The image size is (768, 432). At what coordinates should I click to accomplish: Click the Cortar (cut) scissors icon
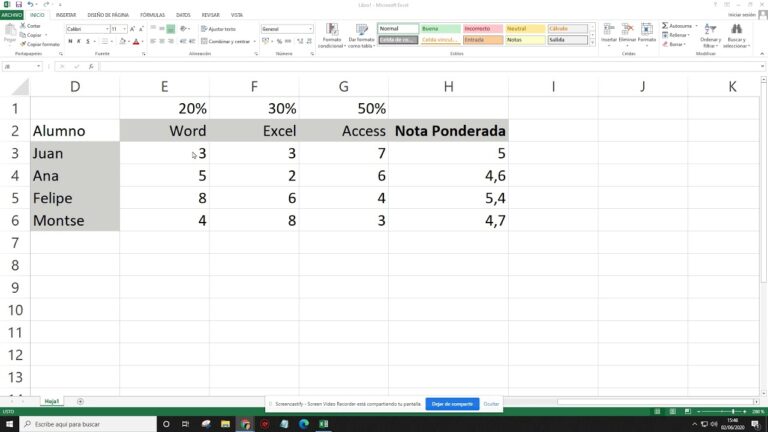tap(23, 25)
